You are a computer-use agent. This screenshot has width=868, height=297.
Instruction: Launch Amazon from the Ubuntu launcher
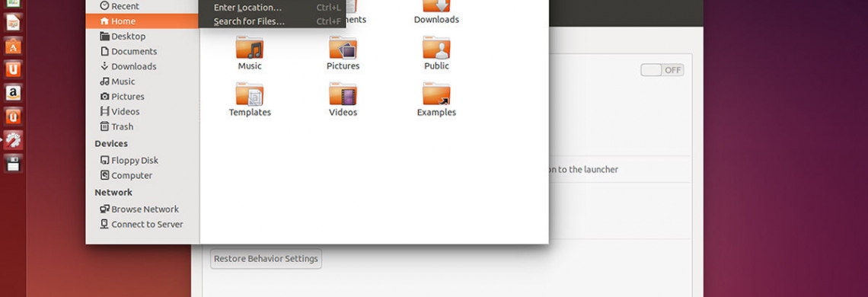coord(13,93)
